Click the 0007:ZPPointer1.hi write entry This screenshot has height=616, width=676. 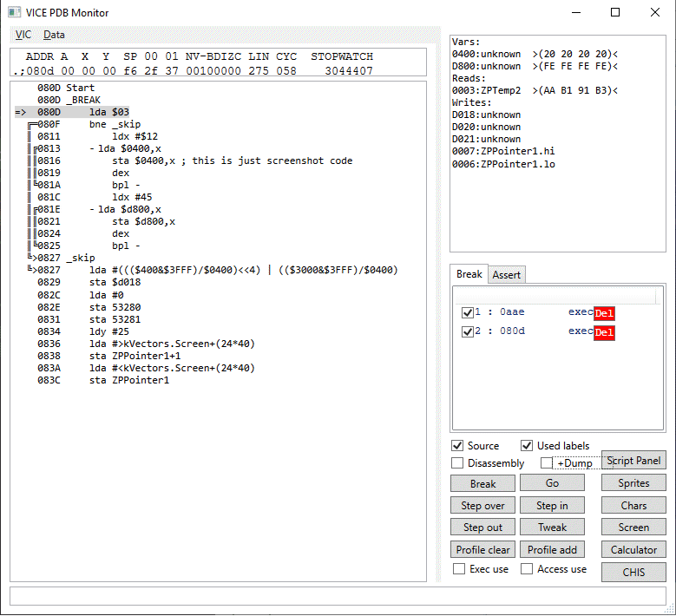tap(503, 151)
